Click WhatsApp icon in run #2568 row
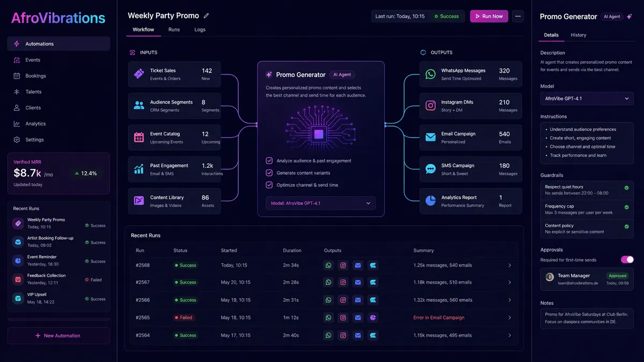The height and width of the screenshot is (362, 644). 328,265
